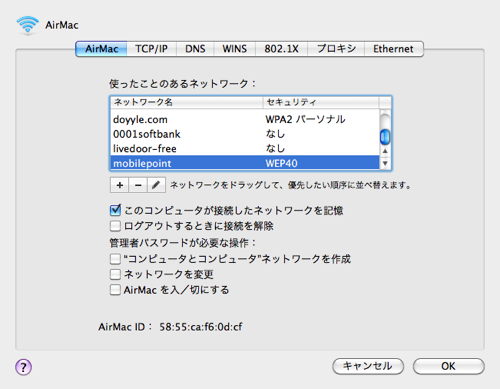Click the OK button
The width and height of the screenshot is (500, 389).
[449, 366]
